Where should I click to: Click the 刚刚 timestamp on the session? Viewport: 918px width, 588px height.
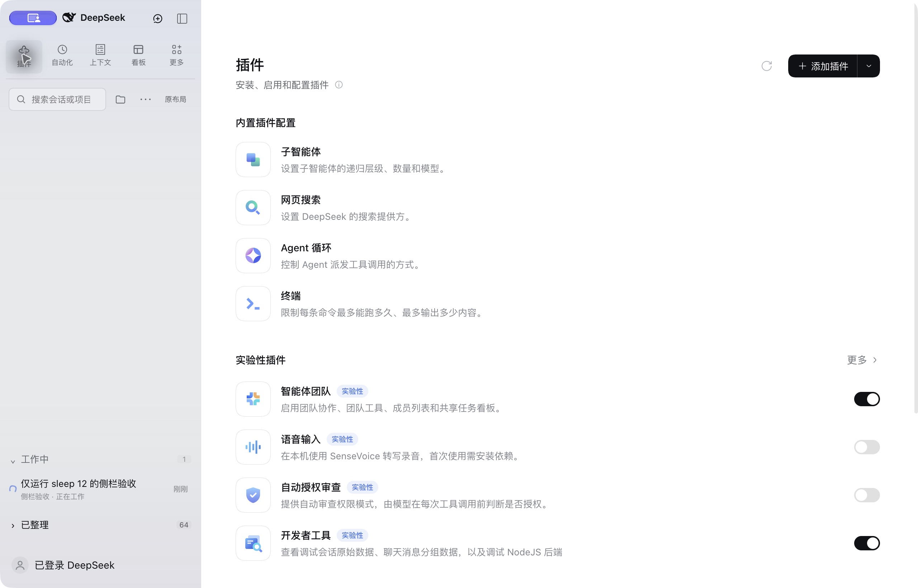pyautogui.click(x=181, y=489)
